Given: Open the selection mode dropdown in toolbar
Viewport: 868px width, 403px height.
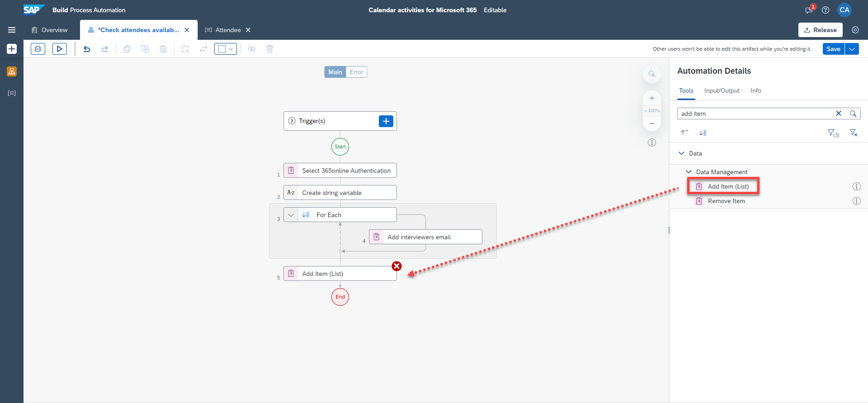Looking at the screenshot, I should [226, 49].
